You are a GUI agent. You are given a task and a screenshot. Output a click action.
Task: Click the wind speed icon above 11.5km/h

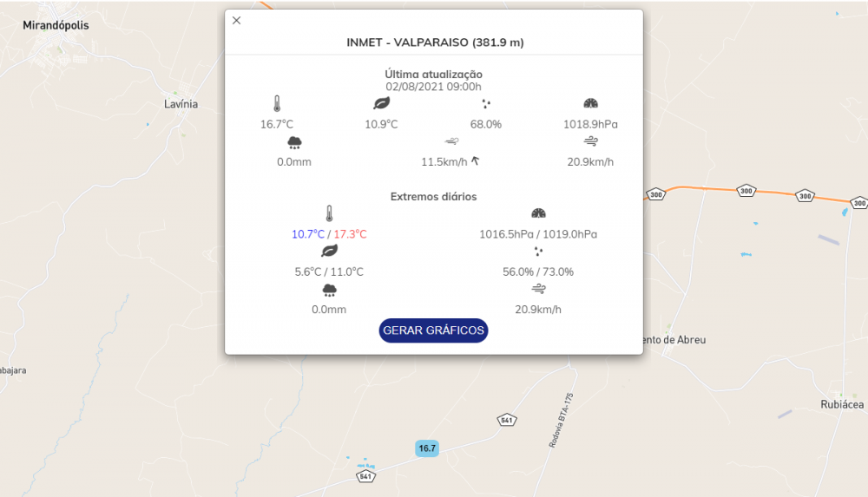[x=451, y=141]
